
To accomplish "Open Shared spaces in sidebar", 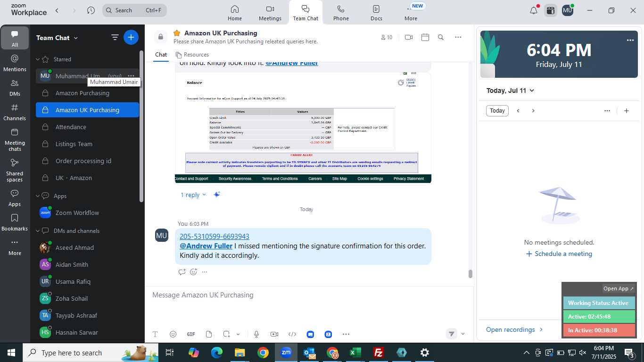I will point(15,170).
